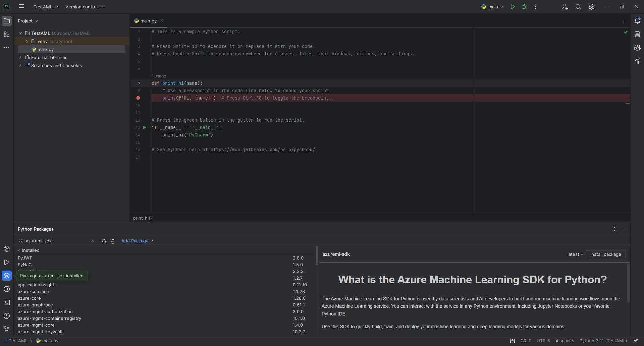Click the Debug bug icon

[x=524, y=7]
